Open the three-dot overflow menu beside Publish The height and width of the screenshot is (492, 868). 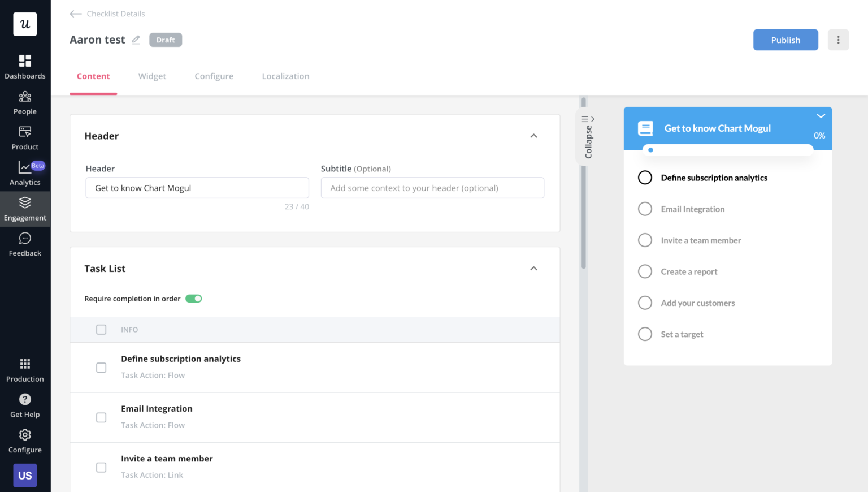838,40
